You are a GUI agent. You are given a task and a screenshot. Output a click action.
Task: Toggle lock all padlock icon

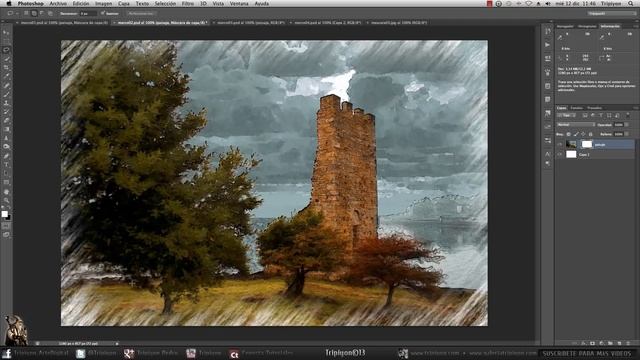(591, 134)
